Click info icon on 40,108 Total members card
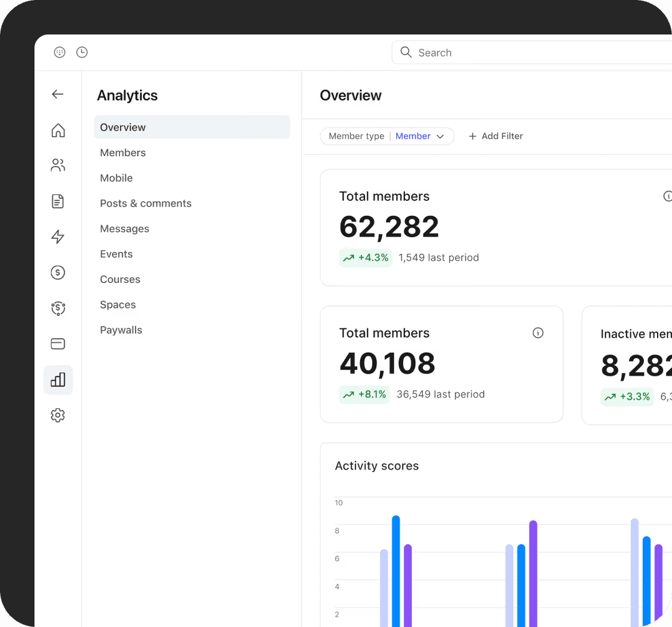The height and width of the screenshot is (627, 672). [x=538, y=333]
